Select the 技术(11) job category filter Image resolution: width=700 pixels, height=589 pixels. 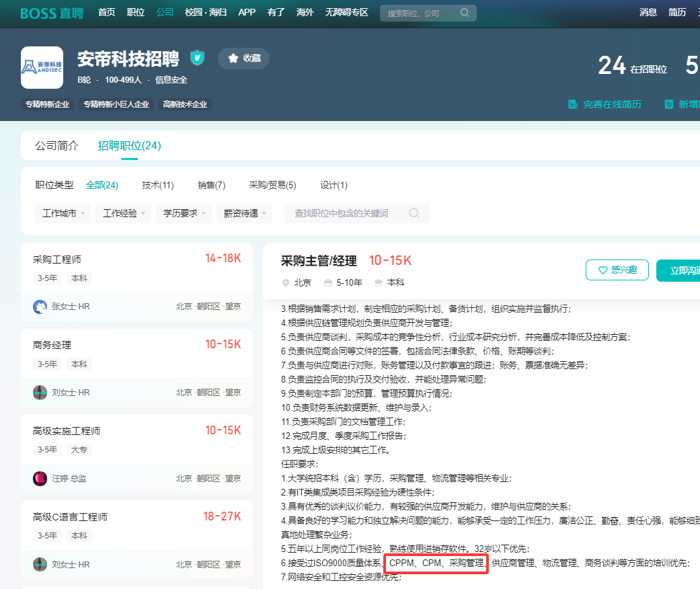pos(157,184)
